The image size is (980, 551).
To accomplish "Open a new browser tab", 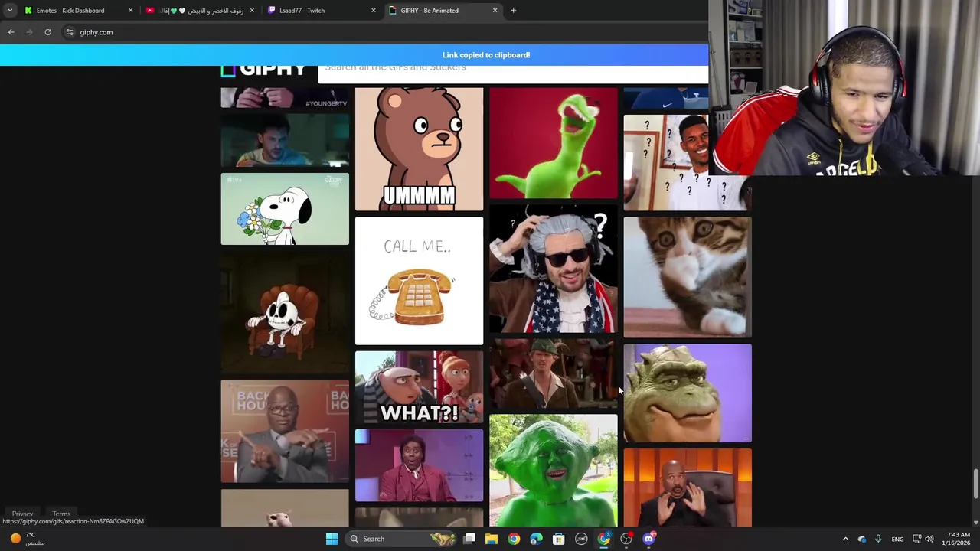I will coord(513,11).
